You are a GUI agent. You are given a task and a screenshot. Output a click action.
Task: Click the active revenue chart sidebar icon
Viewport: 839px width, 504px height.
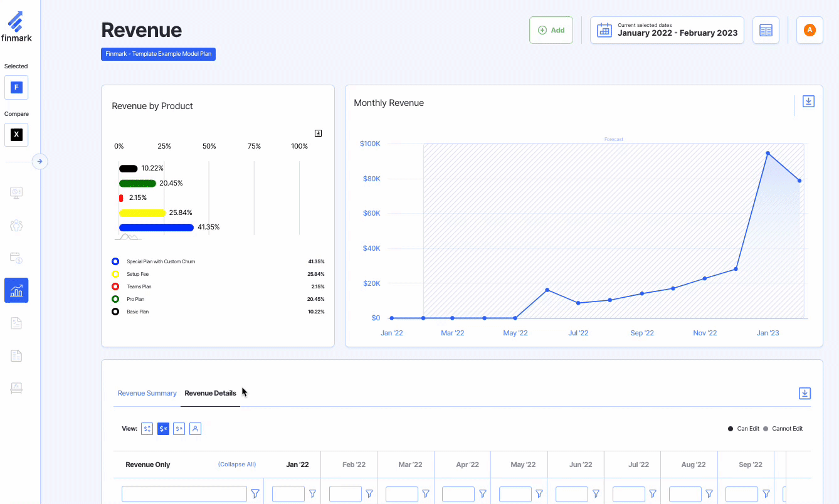pyautogui.click(x=16, y=290)
